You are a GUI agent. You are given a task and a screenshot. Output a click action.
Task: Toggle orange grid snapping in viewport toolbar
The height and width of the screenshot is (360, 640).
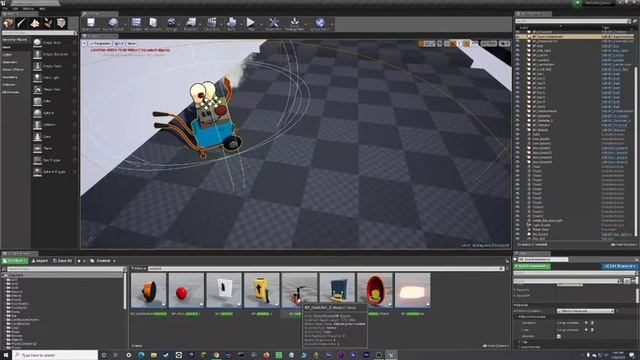click(453, 43)
